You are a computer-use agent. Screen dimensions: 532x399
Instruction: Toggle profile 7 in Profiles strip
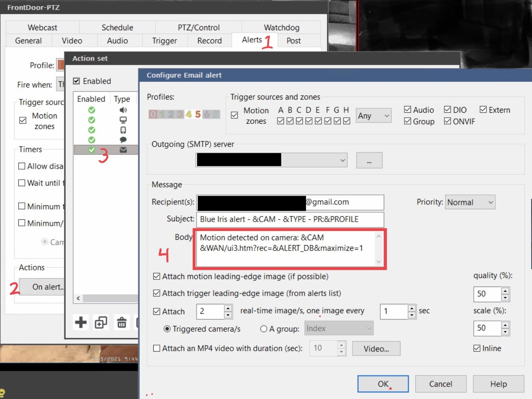pyautogui.click(x=215, y=114)
